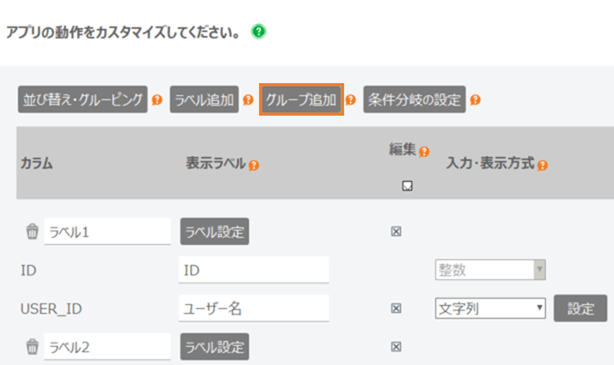Show help for 編集 column header
Image resolution: width=614 pixels, height=365 pixels.
[424, 152]
